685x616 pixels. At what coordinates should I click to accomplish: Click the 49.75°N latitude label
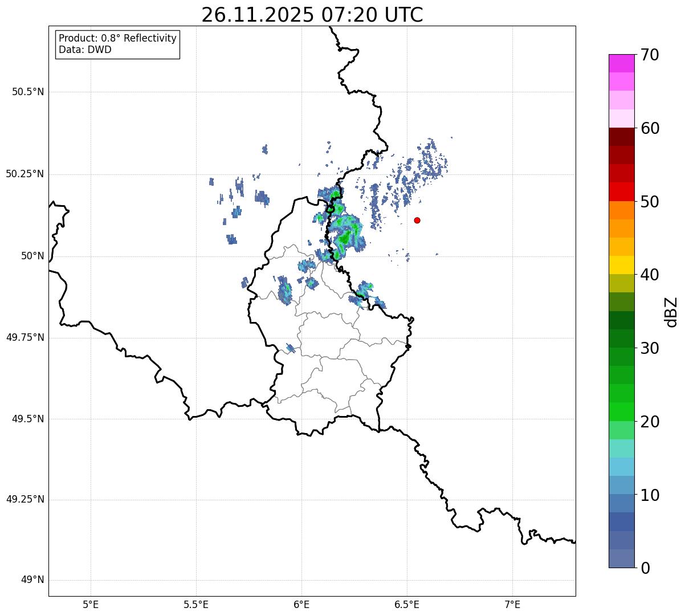(x=25, y=337)
